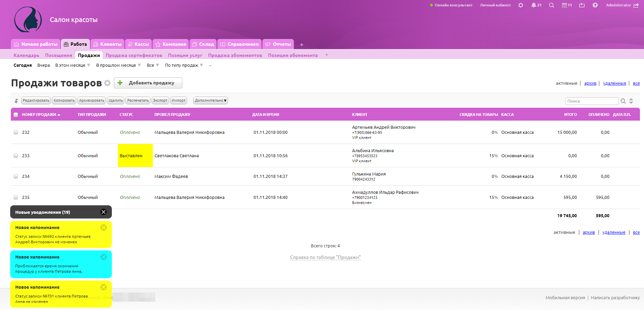Click the table search magnifier icon
The image size is (644, 310).
[x=623, y=101]
